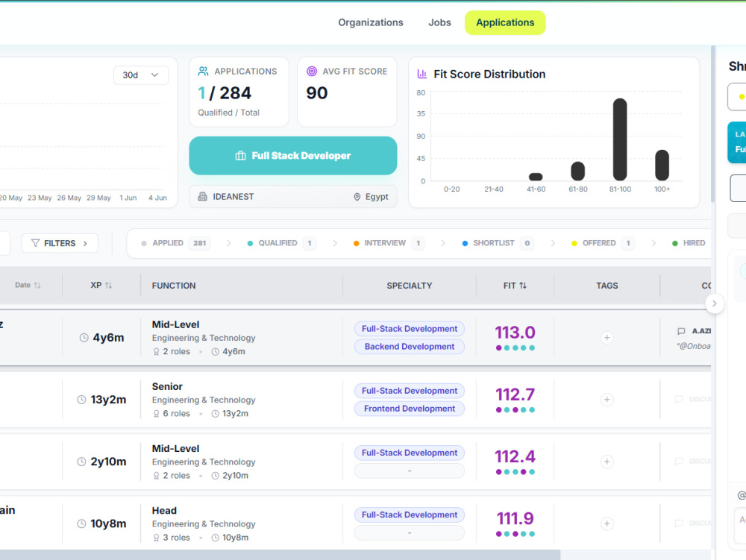Click the 113.0 fit score
This screenshot has height=560, width=746.
(x=515, y=333)
